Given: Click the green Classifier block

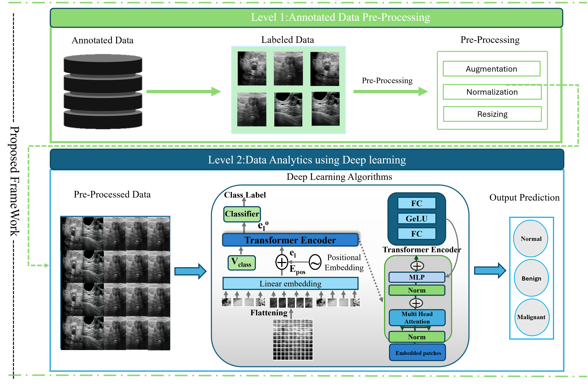Looking at the screenshot, I should tap(242, 214).
